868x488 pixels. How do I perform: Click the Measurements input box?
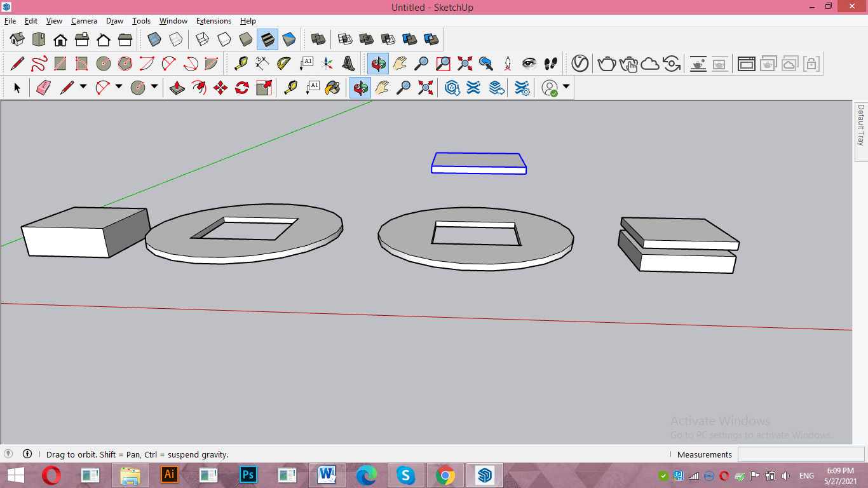tap(801, 454)
